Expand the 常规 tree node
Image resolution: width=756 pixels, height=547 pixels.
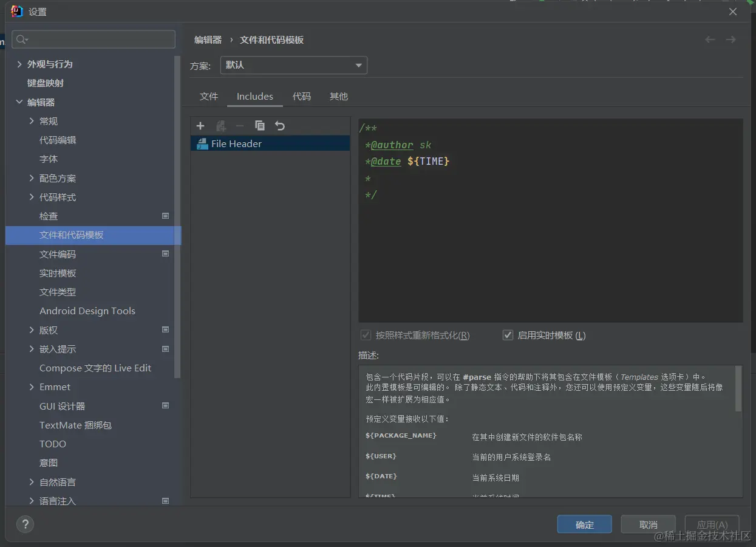[x=32, y=121]
